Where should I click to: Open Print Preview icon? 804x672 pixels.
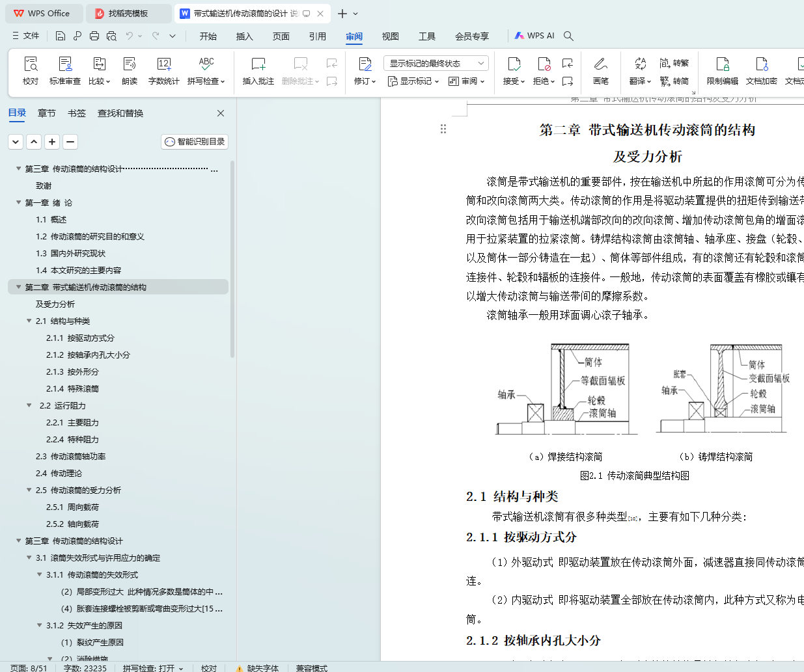point(111,36)
